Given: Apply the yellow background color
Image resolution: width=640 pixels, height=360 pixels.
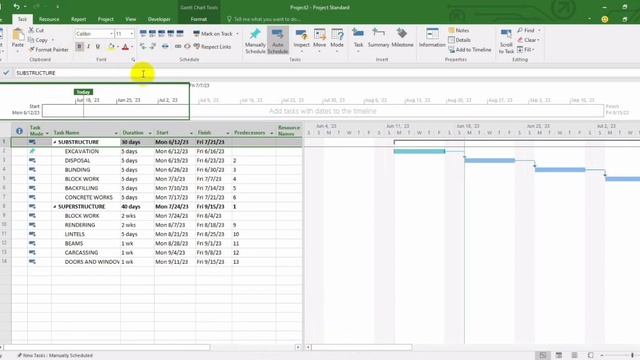Looking at the screenshot, I should click(111, 47).
